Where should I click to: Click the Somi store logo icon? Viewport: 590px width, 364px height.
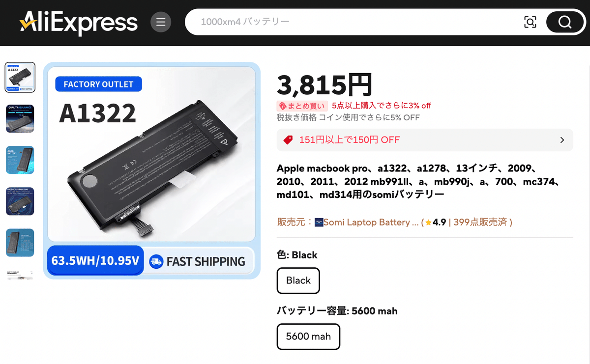pos(319,223)
